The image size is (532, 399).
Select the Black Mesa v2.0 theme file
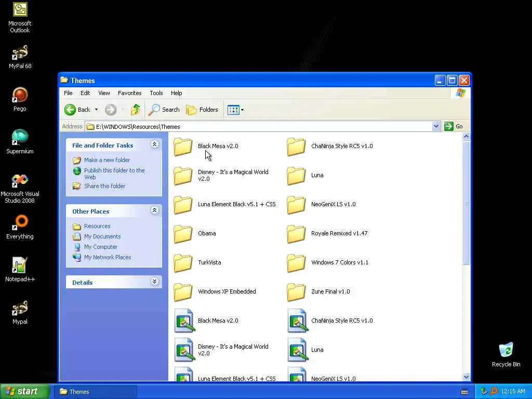(206, 321)
